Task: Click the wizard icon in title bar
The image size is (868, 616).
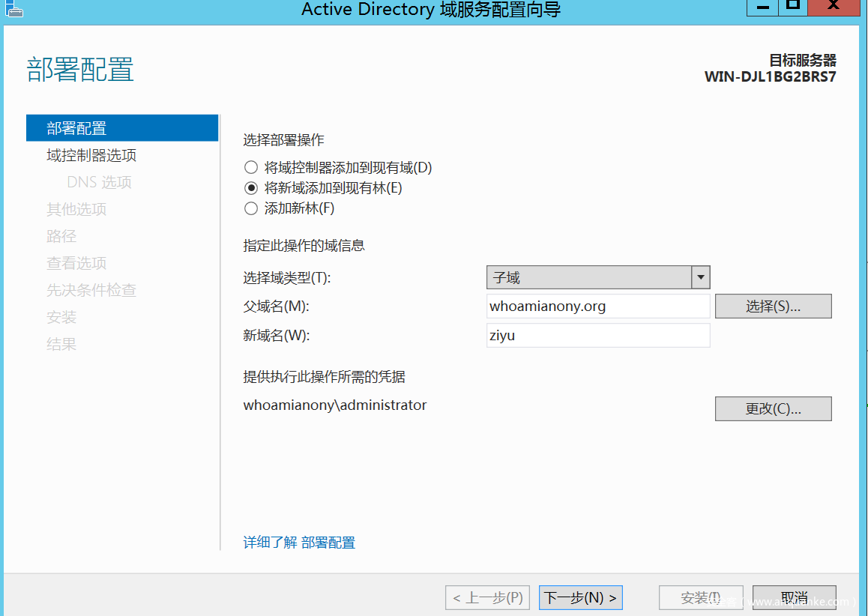Action: (13, 8)
